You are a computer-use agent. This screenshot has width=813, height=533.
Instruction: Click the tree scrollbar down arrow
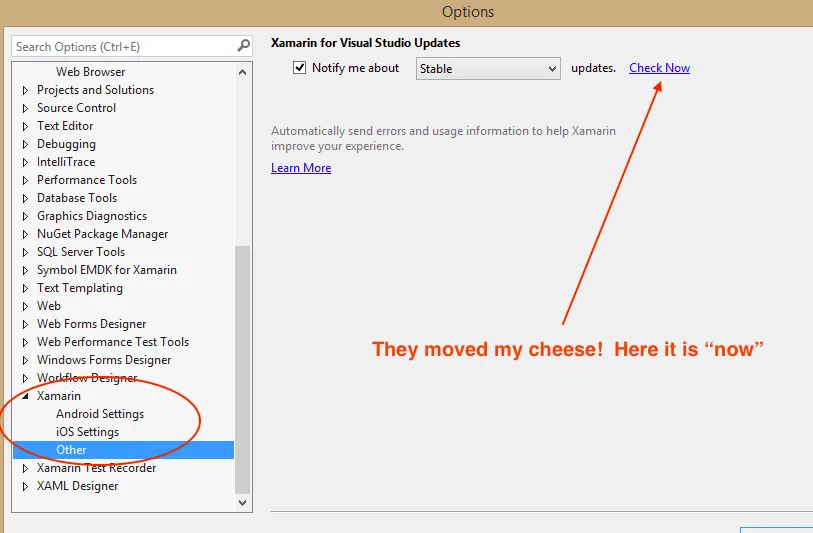pos(242,502)
